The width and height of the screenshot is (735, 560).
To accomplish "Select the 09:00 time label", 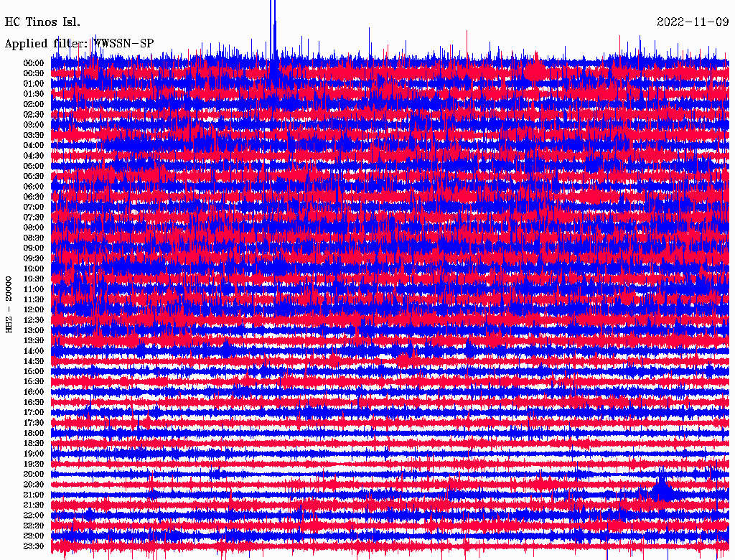I will (x=34, y=248).
